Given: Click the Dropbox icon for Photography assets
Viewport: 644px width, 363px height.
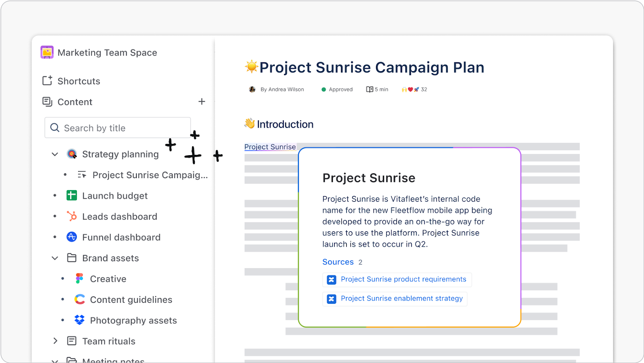Looking at the screenshot, I should (x=79, y=320).
